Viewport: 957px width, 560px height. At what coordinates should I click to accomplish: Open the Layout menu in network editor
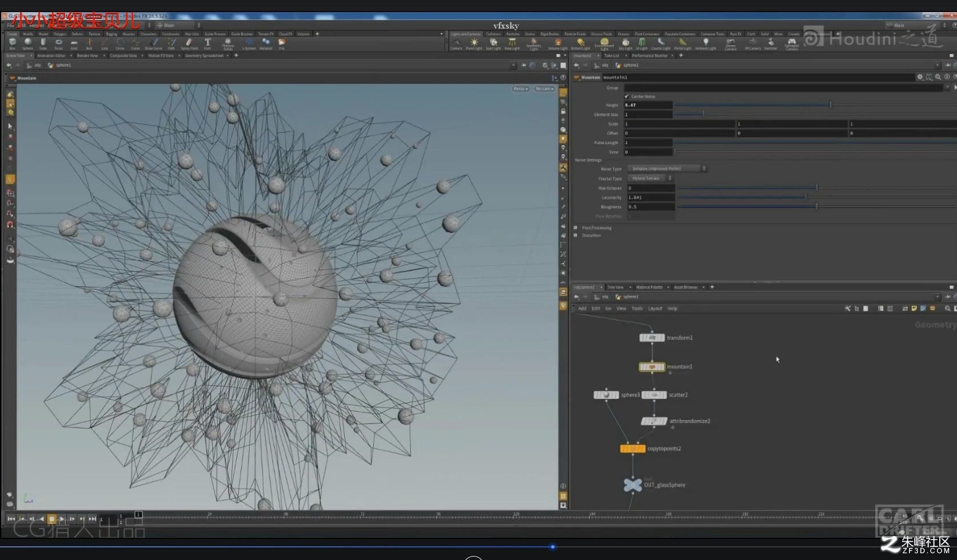[655, 309]
